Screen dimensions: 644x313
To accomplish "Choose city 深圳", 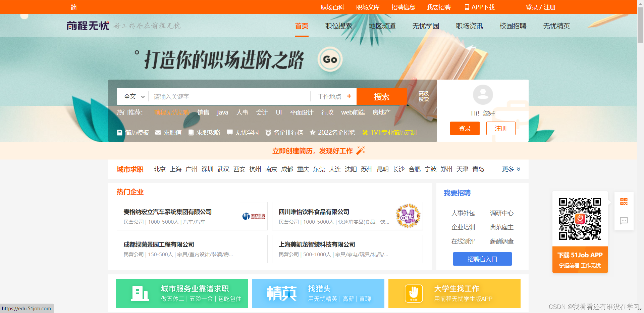I will tap(207, 169).
